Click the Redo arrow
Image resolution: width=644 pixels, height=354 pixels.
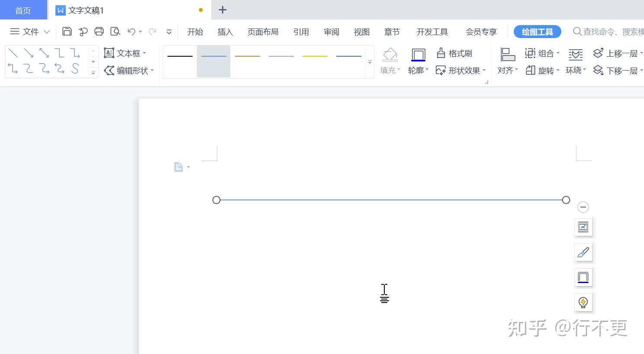(x=152, y=31)
